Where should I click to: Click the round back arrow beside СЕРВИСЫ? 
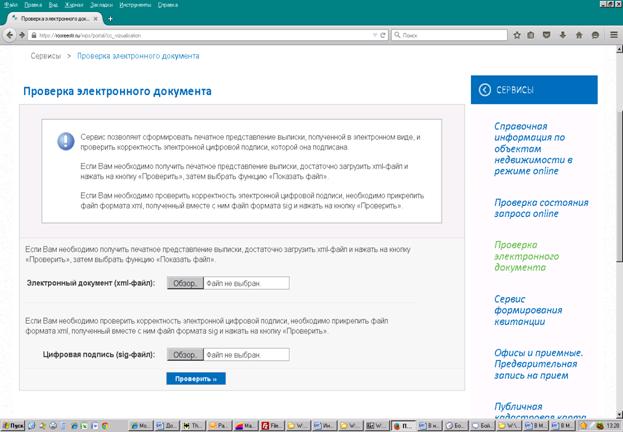(x=485, y=90)
